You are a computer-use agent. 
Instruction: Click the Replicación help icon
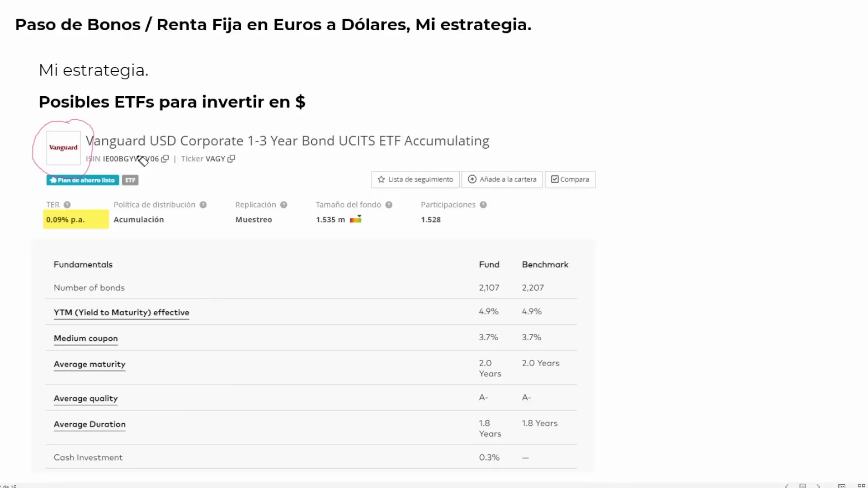click(283, 205)
